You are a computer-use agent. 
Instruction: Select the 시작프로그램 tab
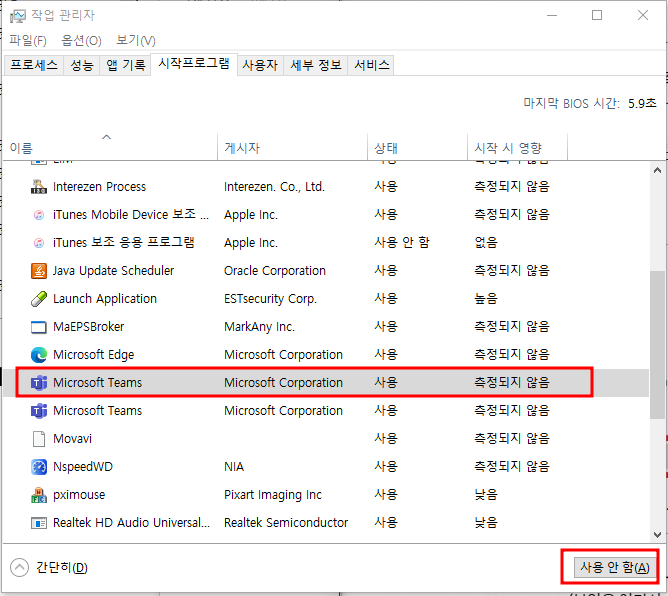(194, 64)
